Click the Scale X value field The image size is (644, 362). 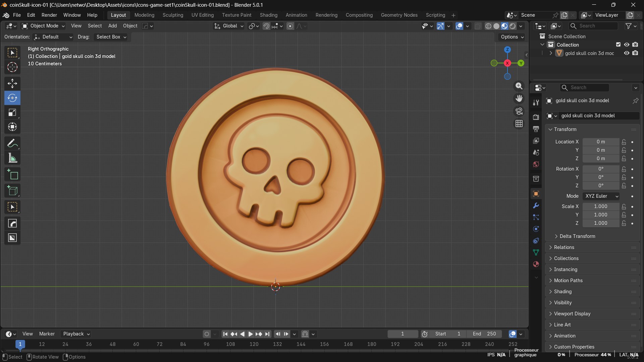point(601,206)
